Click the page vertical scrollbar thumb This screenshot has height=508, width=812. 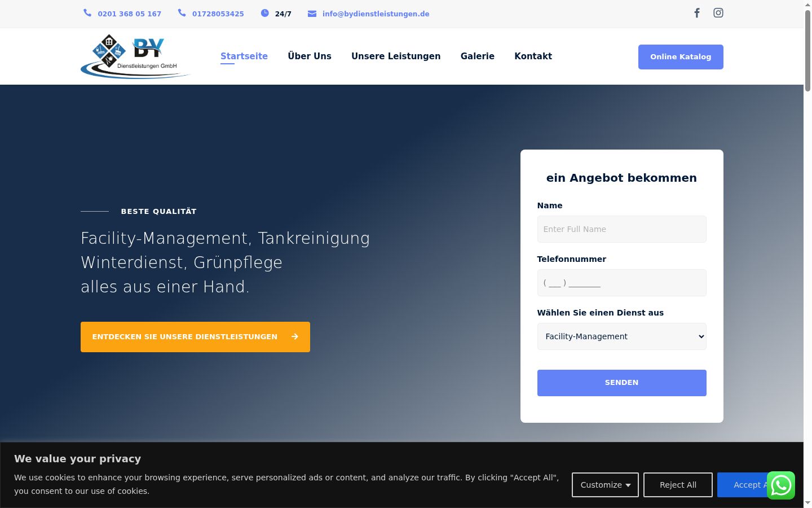pyautogui.click(x=807, y=50)
